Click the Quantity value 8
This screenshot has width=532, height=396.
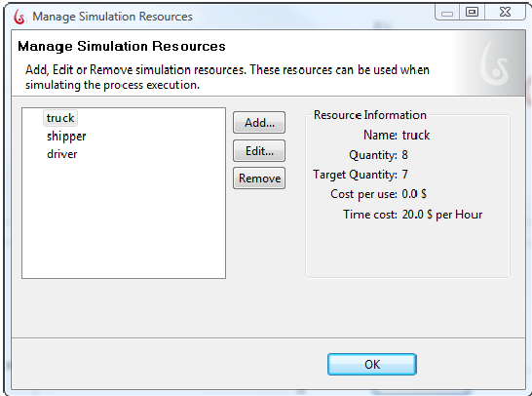pos(404,155)
